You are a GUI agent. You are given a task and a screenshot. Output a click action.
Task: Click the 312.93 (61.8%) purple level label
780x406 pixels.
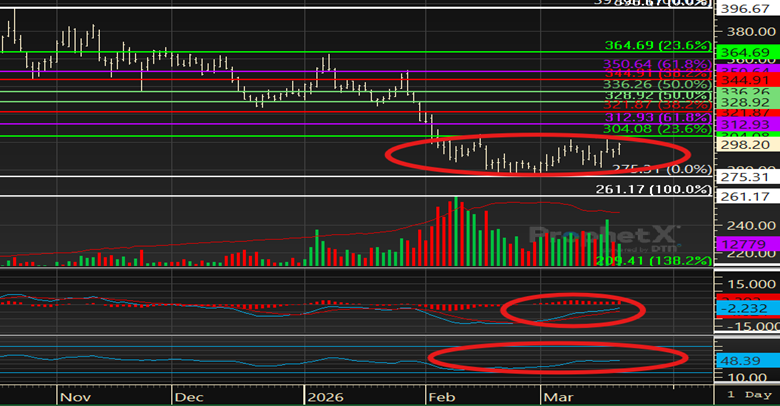(658, 117)
